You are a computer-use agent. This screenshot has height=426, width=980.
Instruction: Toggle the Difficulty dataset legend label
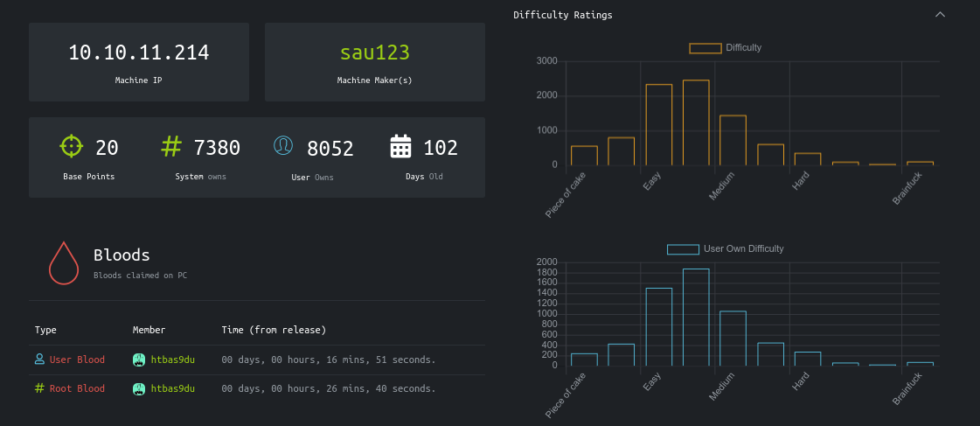(743, 48)
